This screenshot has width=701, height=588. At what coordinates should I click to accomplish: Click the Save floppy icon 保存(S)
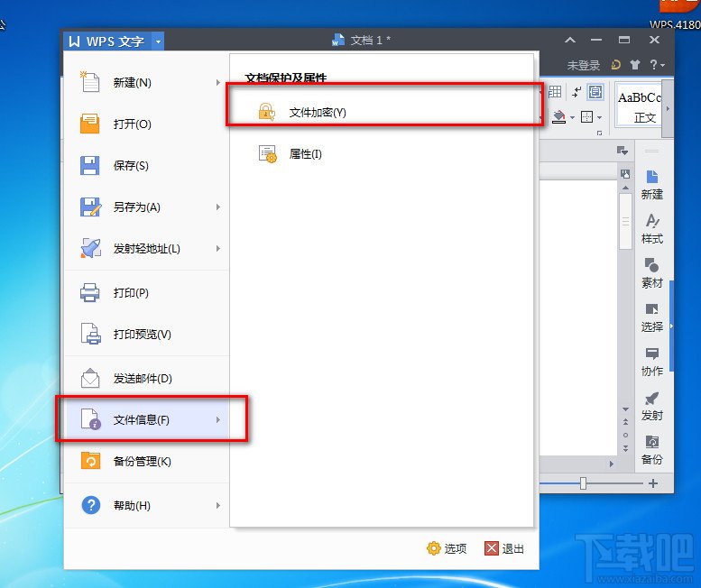point(90,165)
